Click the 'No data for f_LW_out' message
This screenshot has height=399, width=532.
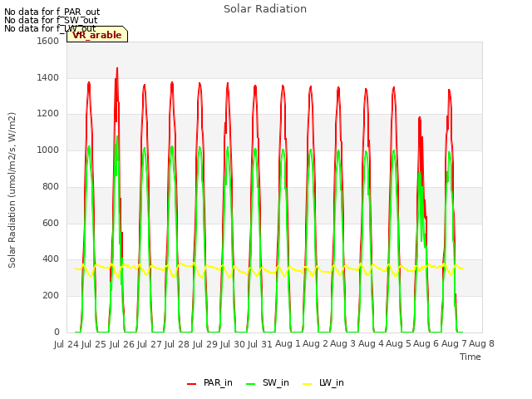[50, 28]
